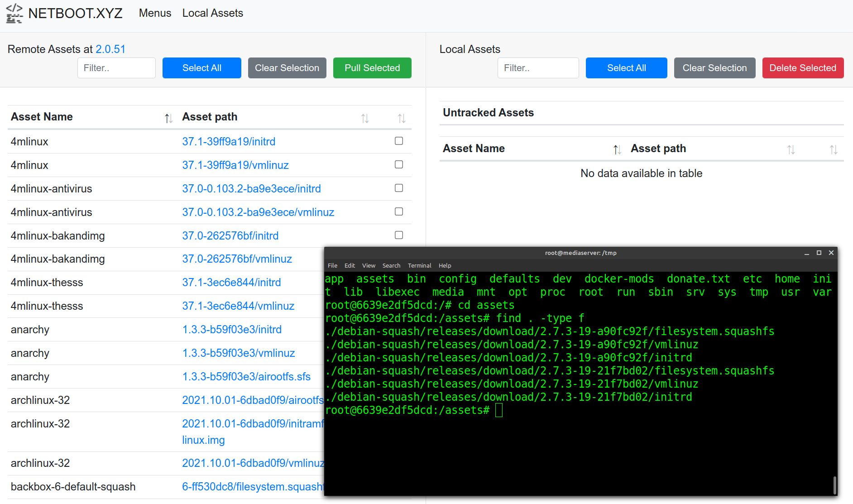Screen dimensions: 853x504
Task: Open the Menus navigation item
Action: [155, 13]
